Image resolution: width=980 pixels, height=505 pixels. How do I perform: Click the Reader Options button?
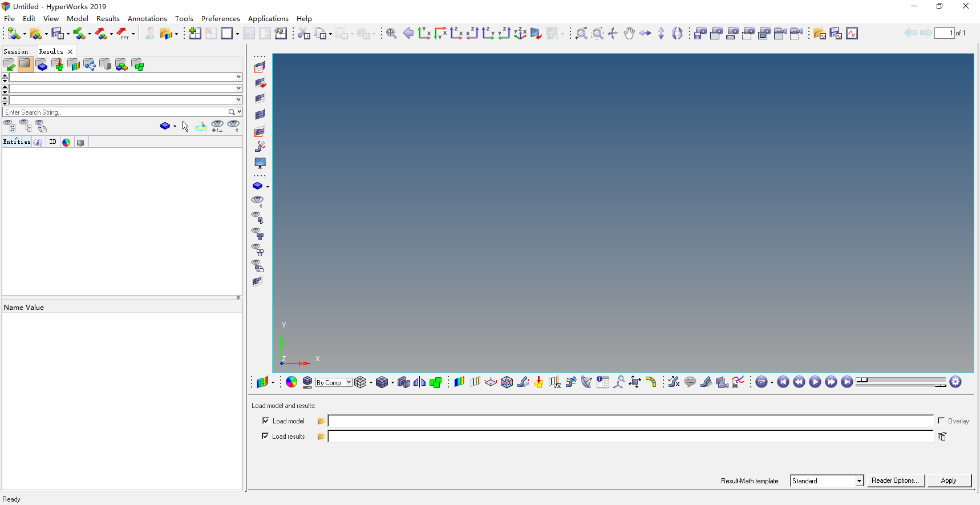[894, 480]
